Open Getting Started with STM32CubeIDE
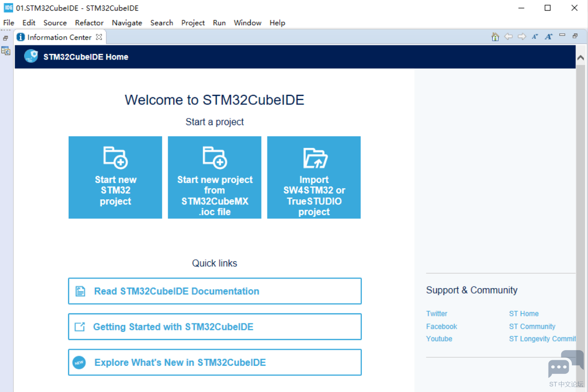This screenshot has width=588, height=392. (x=215, y=327)
